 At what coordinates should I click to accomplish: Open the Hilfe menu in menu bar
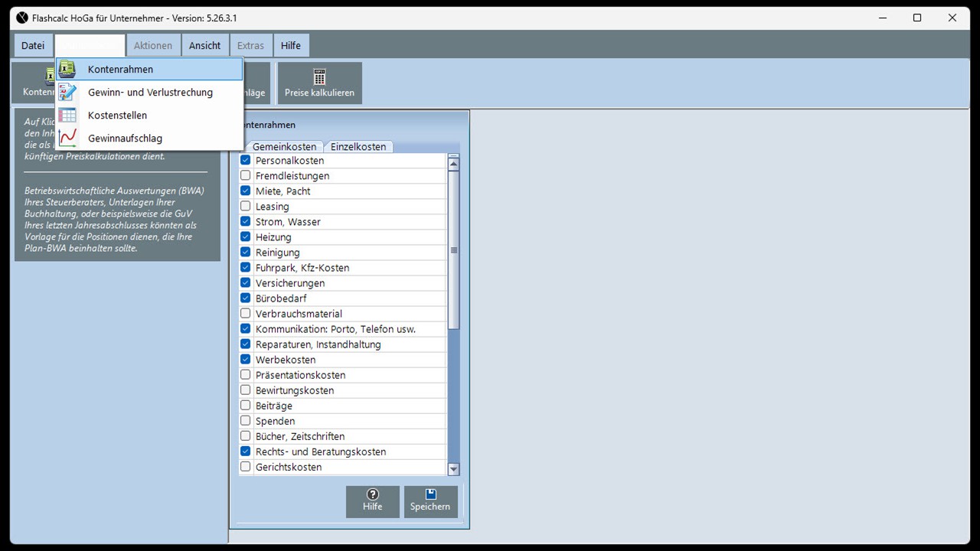coord(291,45)
